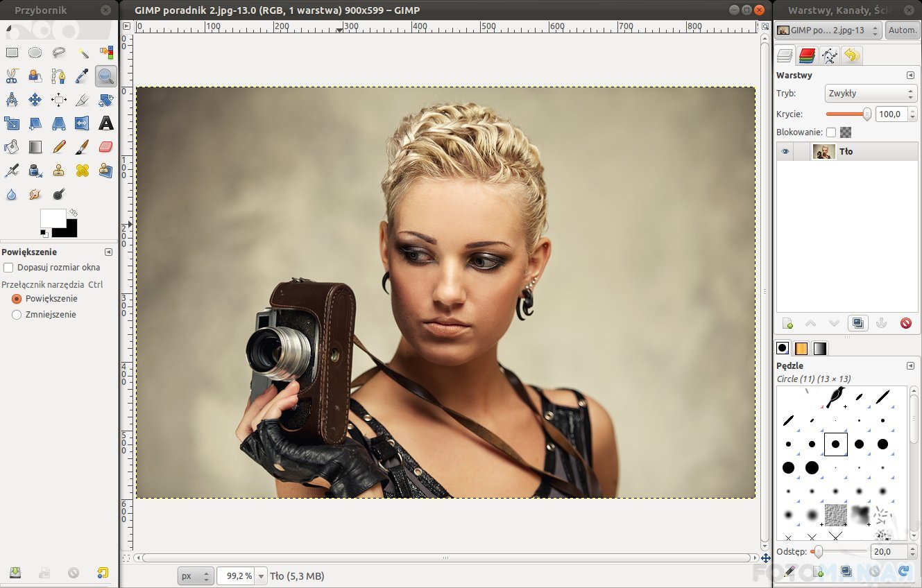Open the px units dropdown

click(x=196, y=576)
